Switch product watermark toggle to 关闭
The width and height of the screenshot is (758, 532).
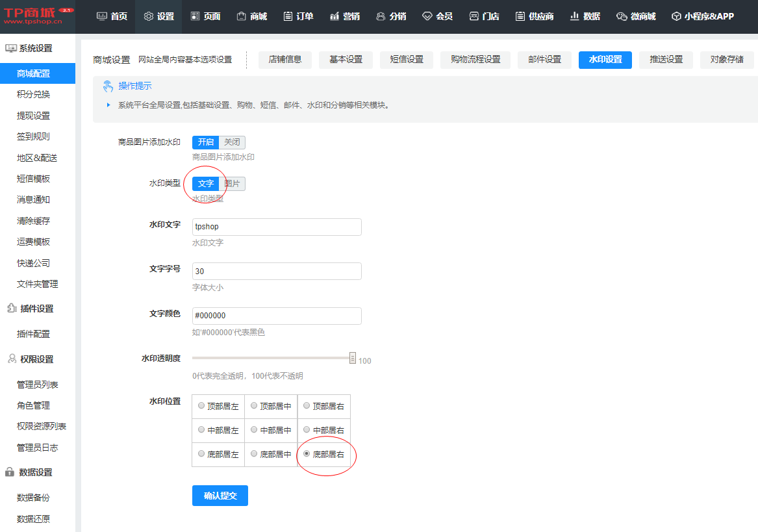[x=232, y=142]
